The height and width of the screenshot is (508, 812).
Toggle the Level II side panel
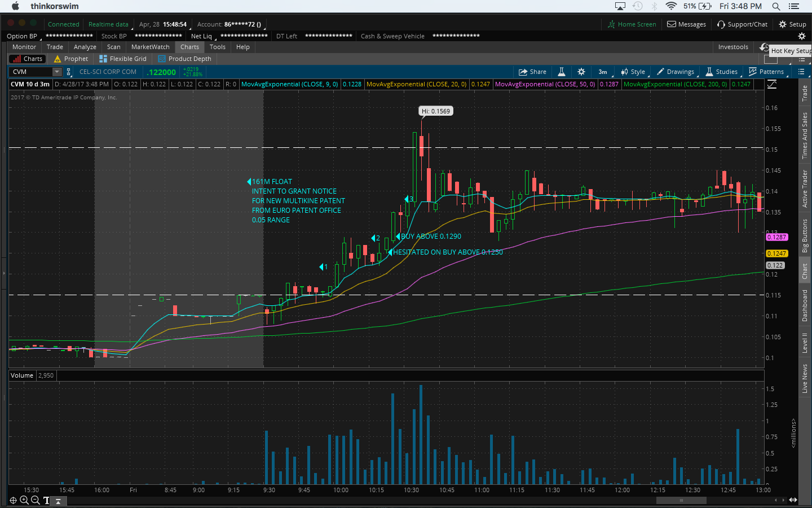tap(805, 343)
